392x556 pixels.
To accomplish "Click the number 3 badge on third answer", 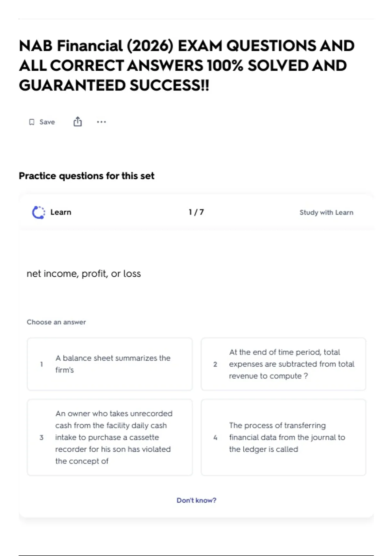I will click(41, 437).
